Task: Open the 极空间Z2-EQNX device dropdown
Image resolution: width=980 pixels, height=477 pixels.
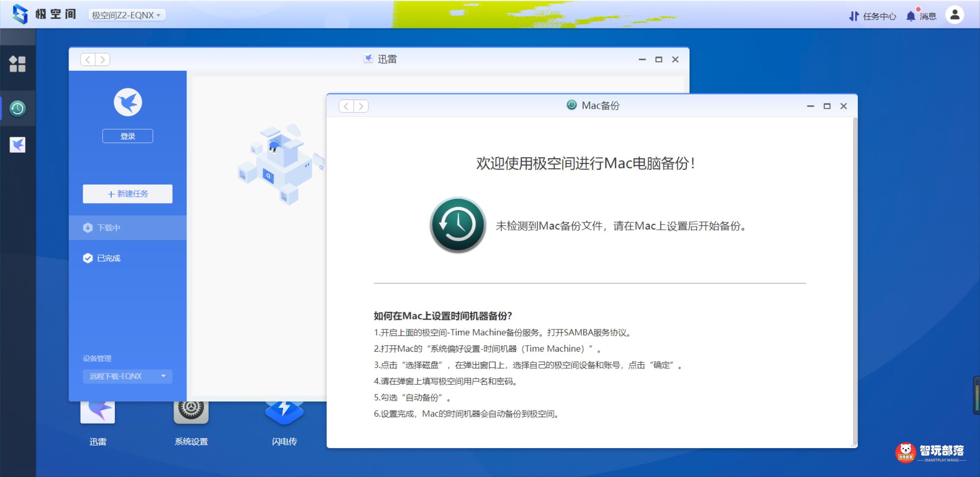Action: pyautogui.click(x=127, y=15)
